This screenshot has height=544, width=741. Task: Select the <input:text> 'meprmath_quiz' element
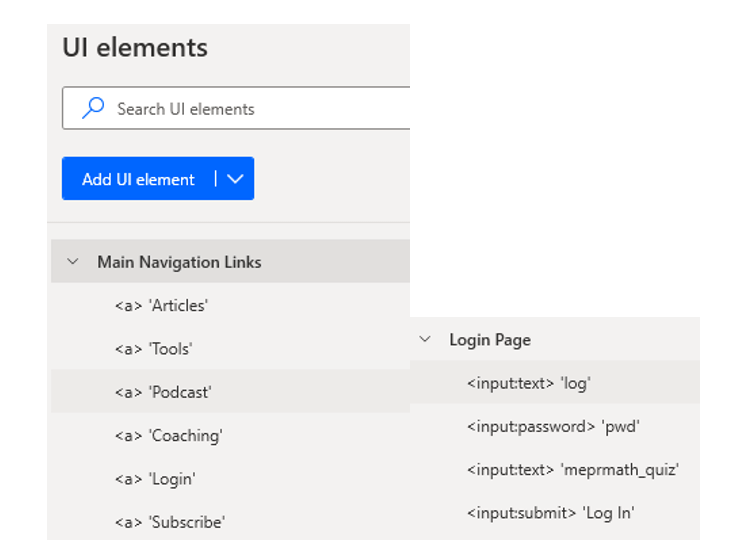tap(572, 469)
